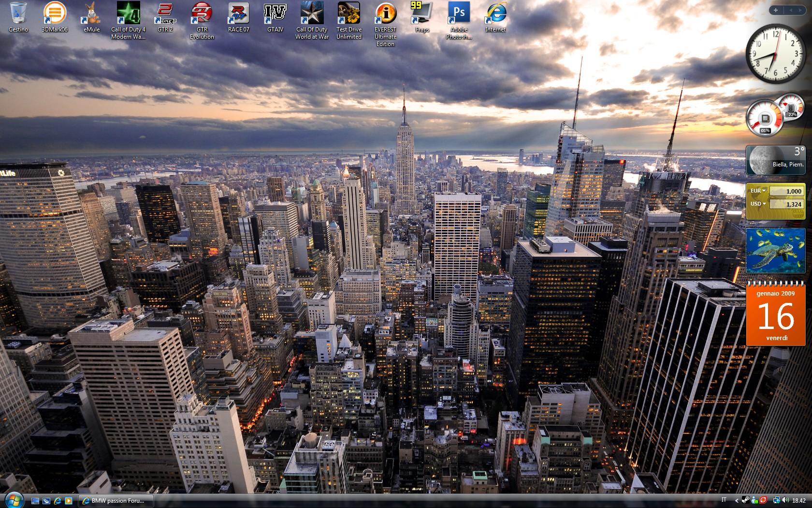Launch the 3DMark06 desktop shortcut
The width and height of the screenshot is (812, 508).
tap(55, 14)
